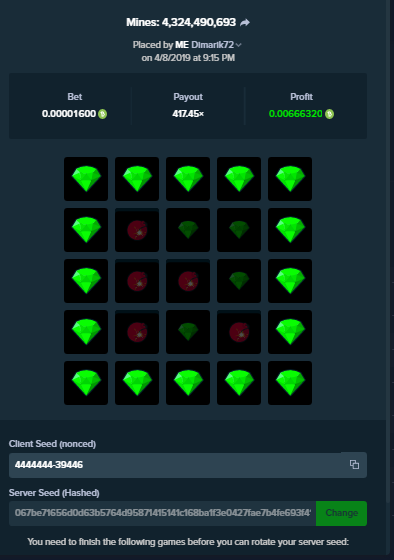Image resolution: width=394 pixels, height=560 pixels.
Task: Click the 4444444-39446 client seed value
Action: click(x=49, y=465)
